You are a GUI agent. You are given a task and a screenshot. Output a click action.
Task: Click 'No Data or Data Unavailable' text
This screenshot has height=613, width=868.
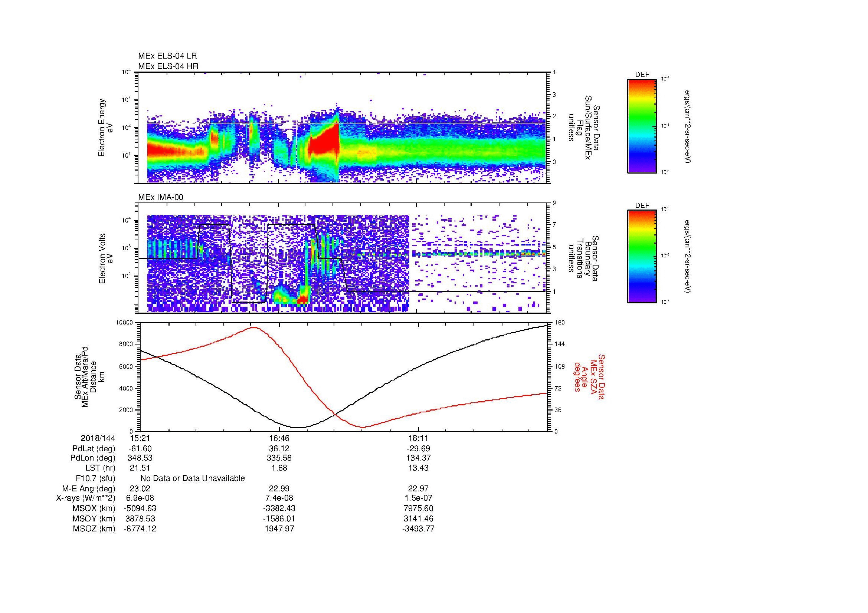point(193,478)
